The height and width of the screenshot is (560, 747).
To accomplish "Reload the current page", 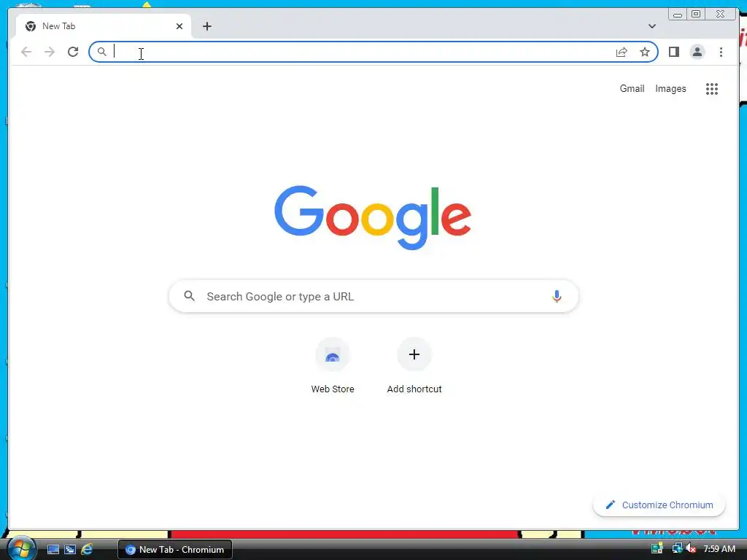I will [73, 52].
